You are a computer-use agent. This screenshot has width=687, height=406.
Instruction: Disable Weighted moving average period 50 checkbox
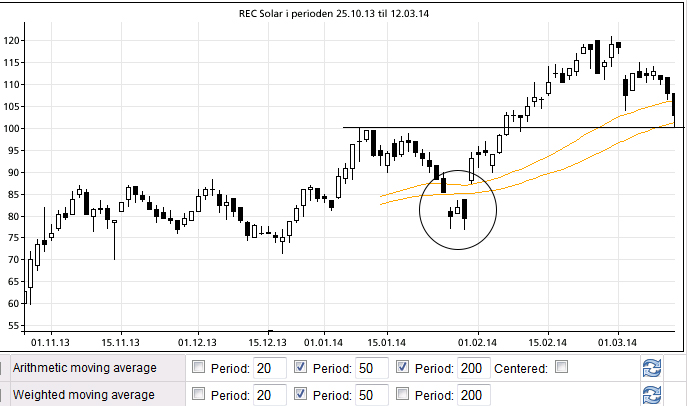point(301,394)
